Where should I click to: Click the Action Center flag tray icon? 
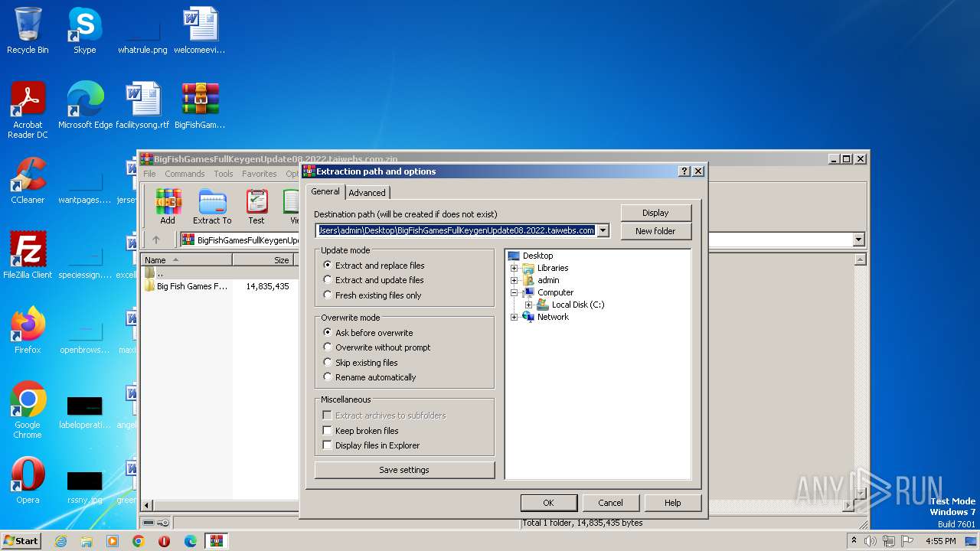[x=908, y=541]
